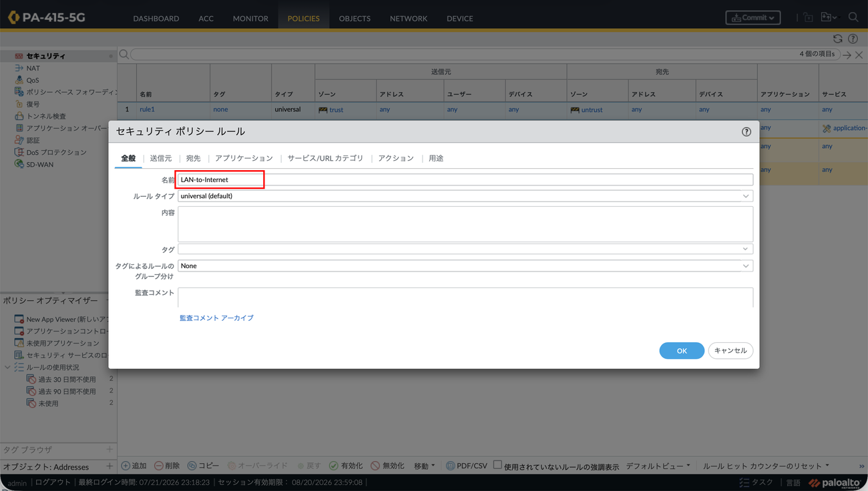Clear the filter with the X icon

tap(859, 55)
